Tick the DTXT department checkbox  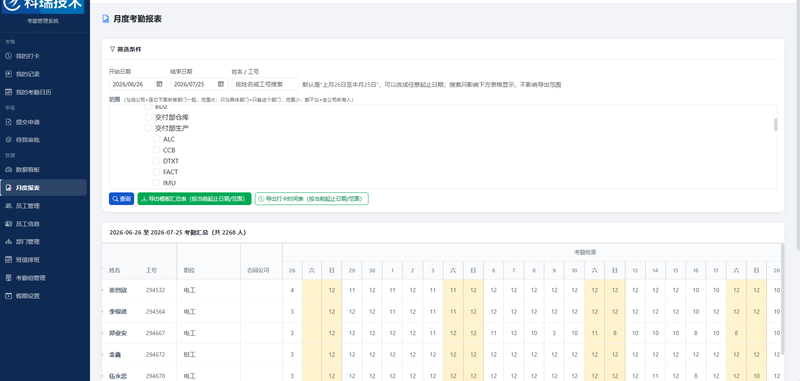[157, 161]
